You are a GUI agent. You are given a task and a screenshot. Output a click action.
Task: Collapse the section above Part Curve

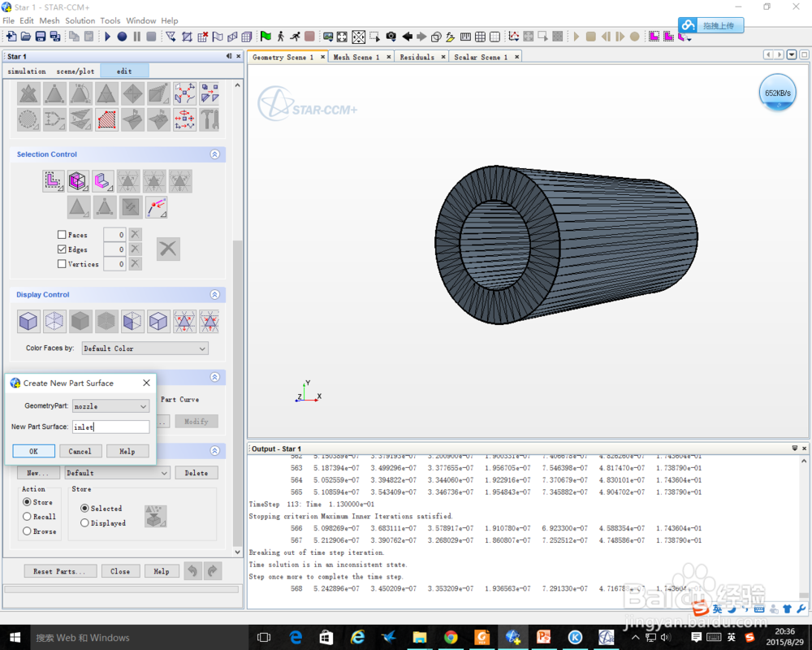[x=215, y=377]
